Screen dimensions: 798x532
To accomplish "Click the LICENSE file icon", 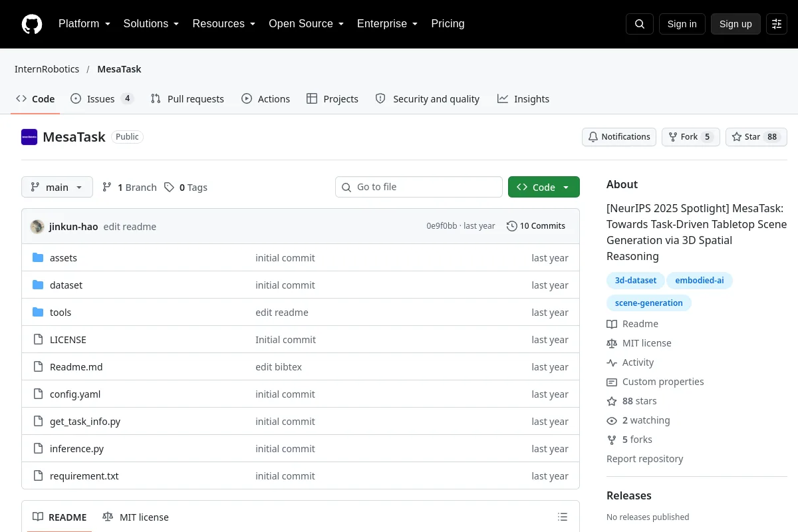I will (x=38, y=340).
